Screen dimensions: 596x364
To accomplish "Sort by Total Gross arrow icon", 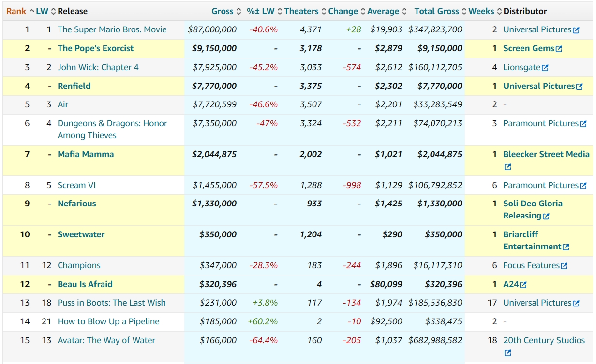I will (464, 11).
